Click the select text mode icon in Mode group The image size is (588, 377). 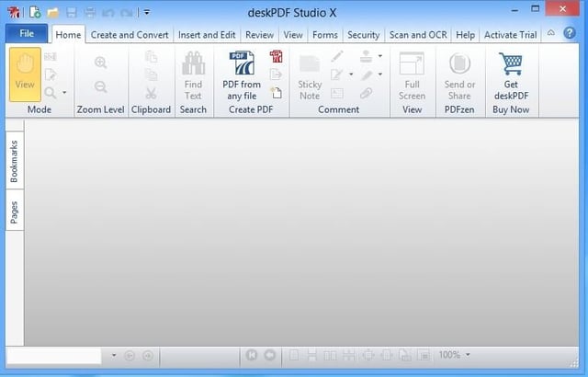click(51, 57)
